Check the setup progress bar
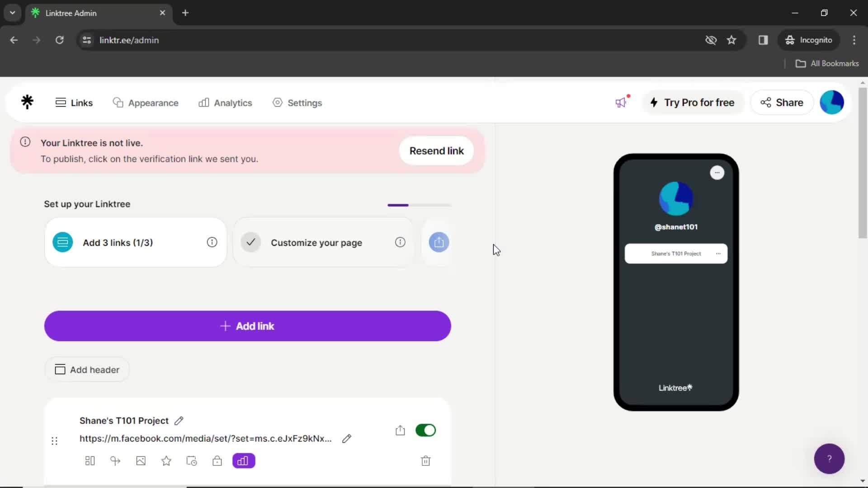Viewport: 868px width, 488px height. pos(418,205)
